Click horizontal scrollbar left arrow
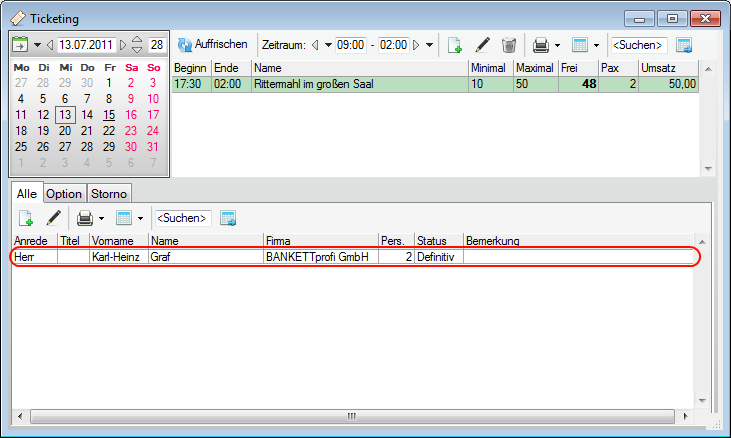 coord(20,416)
